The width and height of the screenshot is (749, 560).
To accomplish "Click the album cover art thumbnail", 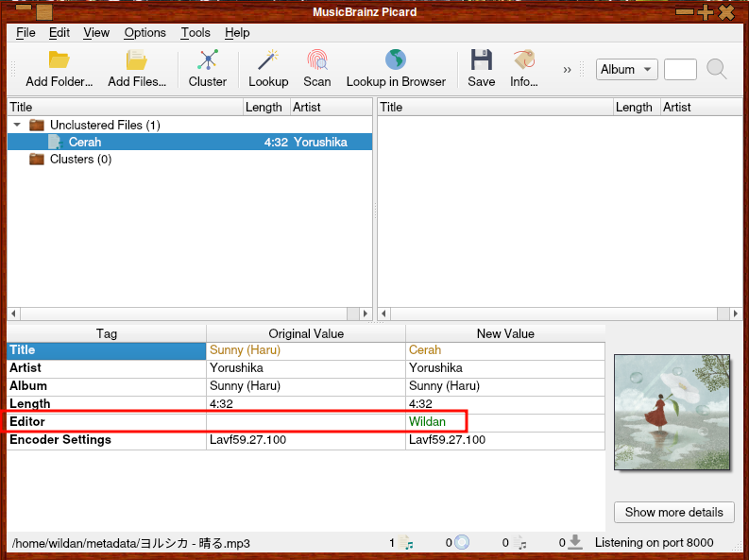I will coord(672,412).
